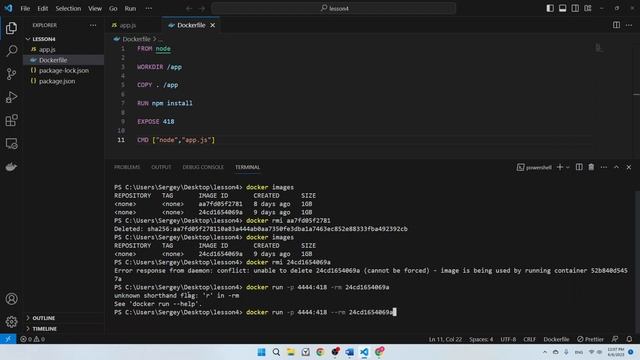This screenshot has height=360, width=640.
Task: Open Customize Layout button in title bar
Action: click(588, 8)
